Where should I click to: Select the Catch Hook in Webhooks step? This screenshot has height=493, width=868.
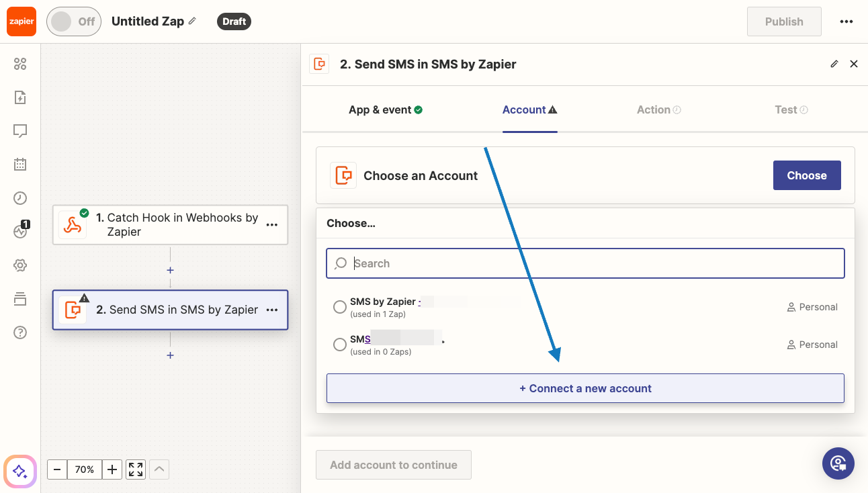(x=170, y=224)
